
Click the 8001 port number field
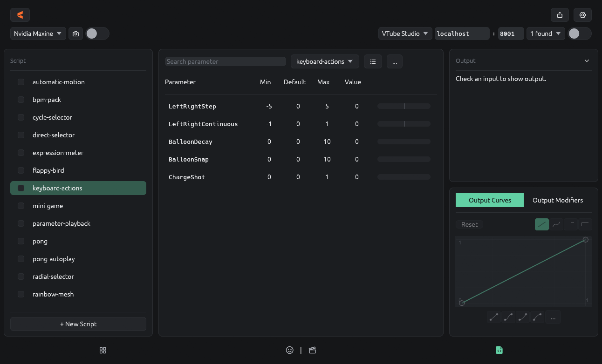pos(511,34)
